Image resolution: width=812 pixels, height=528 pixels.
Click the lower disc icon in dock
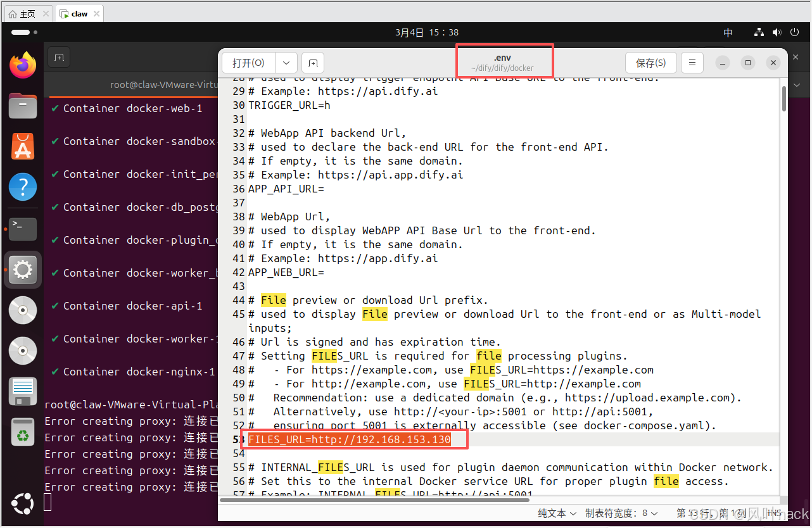[x=23, y=351]
